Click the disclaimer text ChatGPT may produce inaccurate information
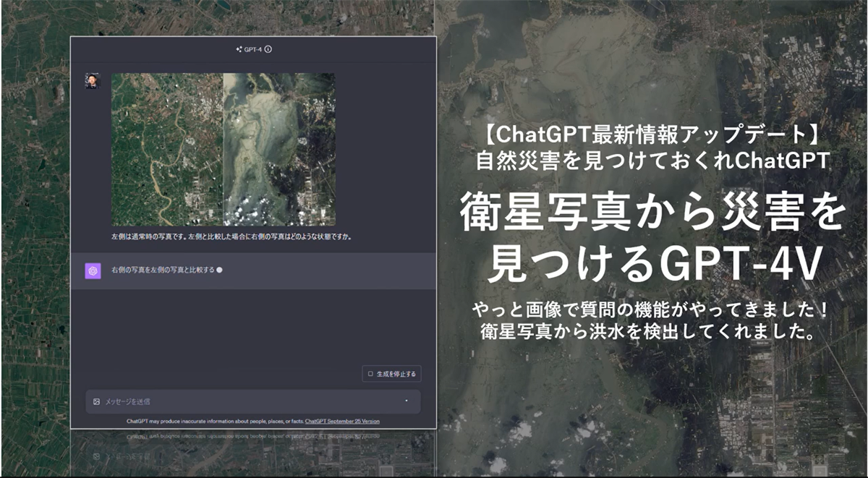The width and height of the screenshot is (868, 478). [215, 421]
